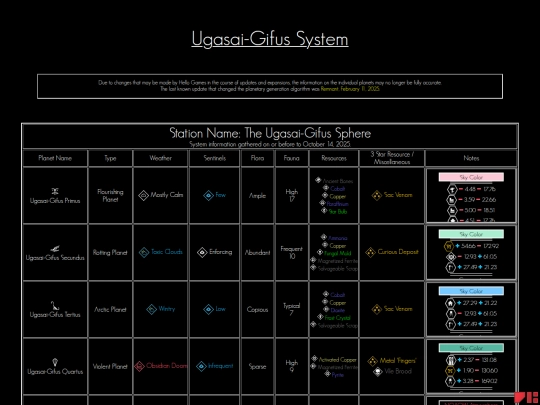Select the Toxic Clouds weather icon
The image size is (540, 405).
(x=144, y=252)
